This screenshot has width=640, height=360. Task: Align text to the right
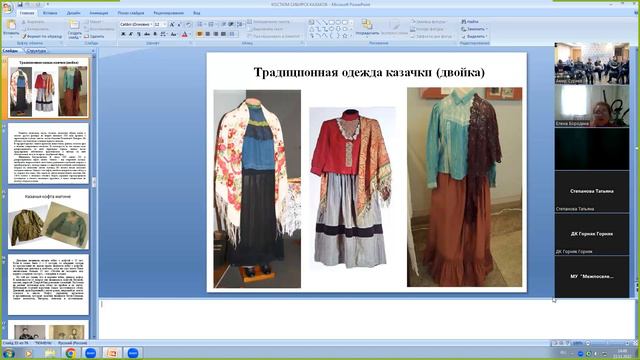tap(216, 34)
